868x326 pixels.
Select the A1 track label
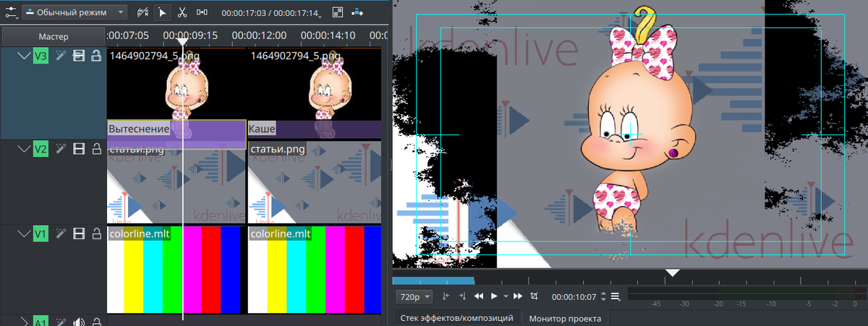click(41, 322)
